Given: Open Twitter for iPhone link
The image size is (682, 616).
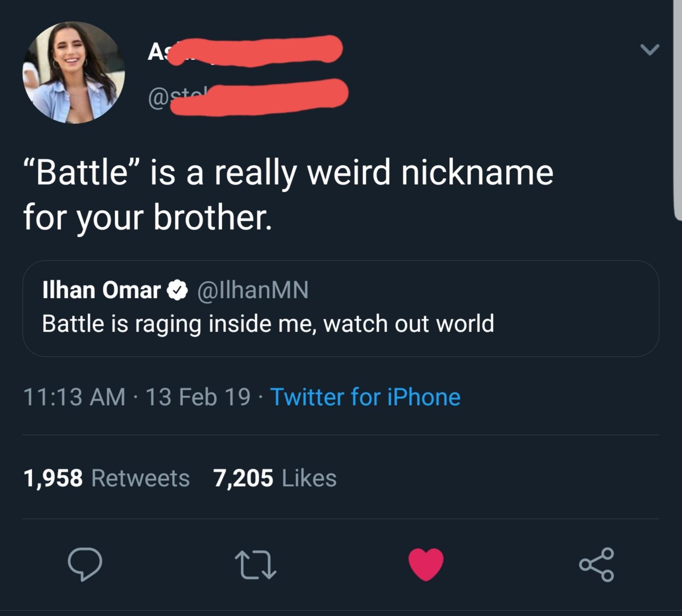Looking at the screenshot, I should [x=365, y=397].
